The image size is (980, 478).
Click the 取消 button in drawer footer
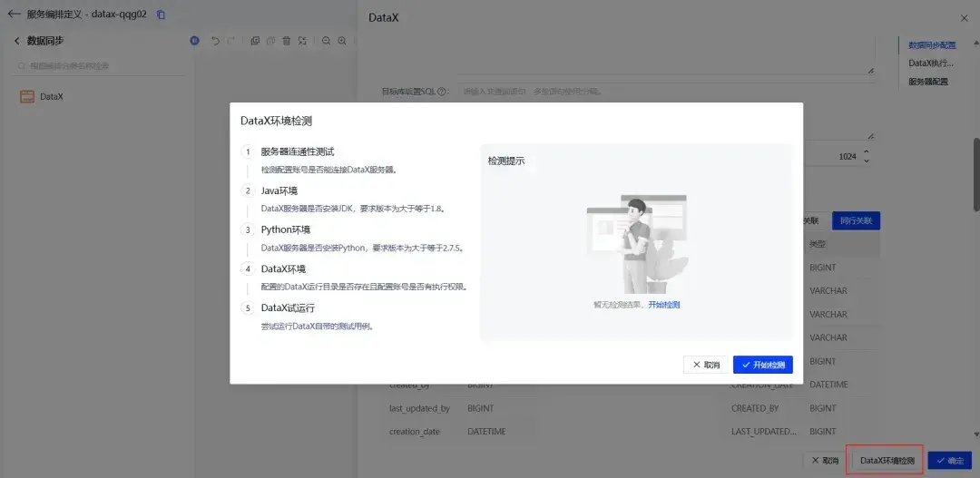coord(825,461)
